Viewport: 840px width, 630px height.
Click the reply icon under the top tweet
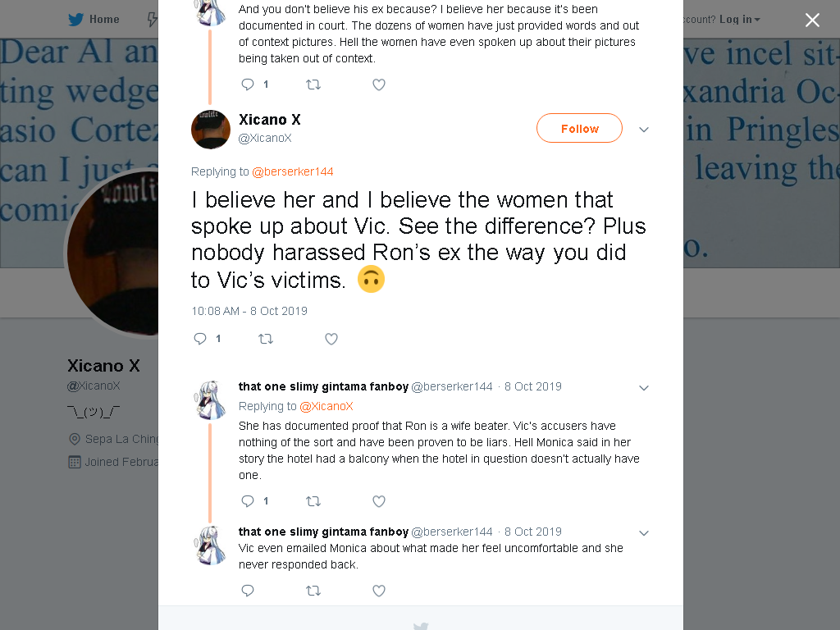tap(248, 84)
